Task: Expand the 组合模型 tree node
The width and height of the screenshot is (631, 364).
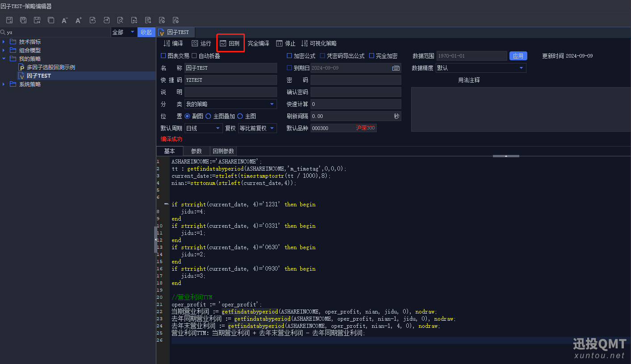Action: click(4, 50)
